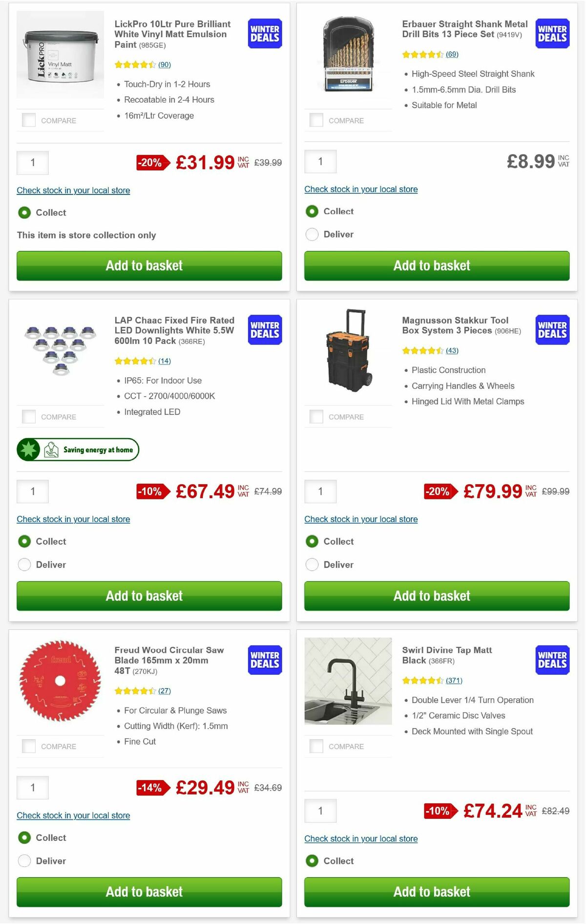
Task: Click the Saving energy at home badge
Action: coord(78,449)
